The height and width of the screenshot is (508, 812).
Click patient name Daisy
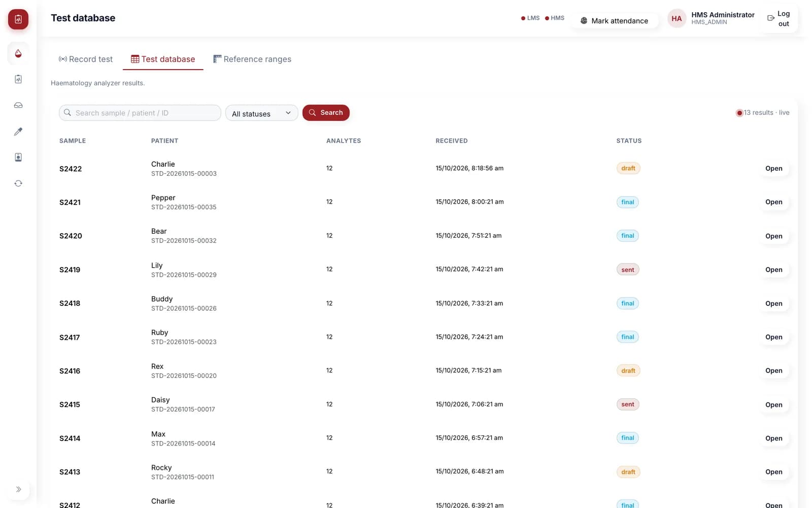coord(160,400)
